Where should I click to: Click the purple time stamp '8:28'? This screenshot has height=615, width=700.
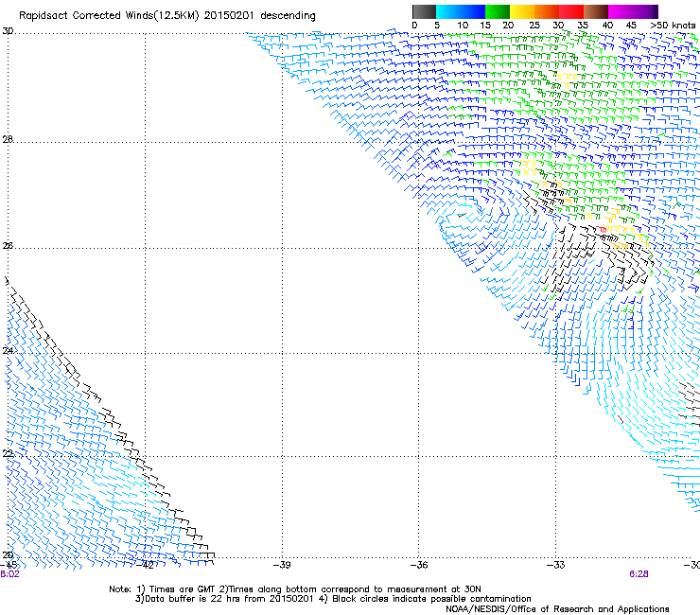[x=639, y=574]
